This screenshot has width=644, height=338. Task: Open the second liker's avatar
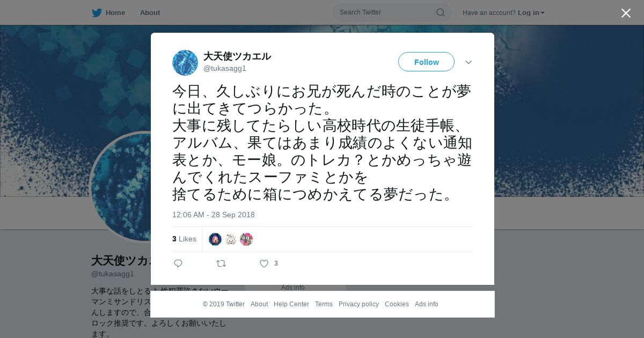pyautogui.click(x=231, y=239)
